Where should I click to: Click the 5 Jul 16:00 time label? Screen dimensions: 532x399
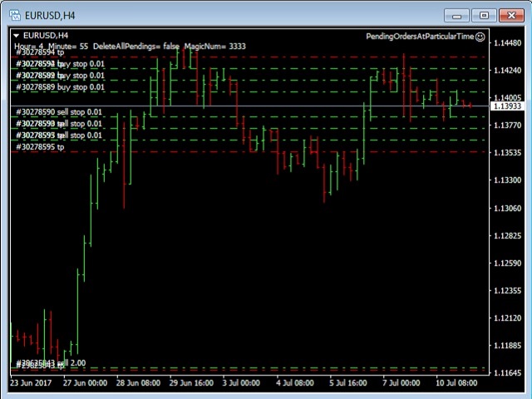pos(347,383)
